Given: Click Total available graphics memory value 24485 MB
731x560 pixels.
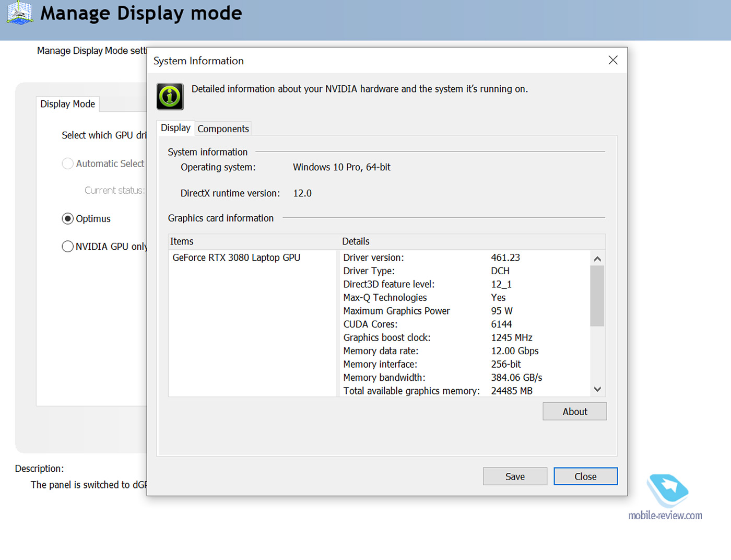Looking at the screenshot, I should click(x=512, y=391).
